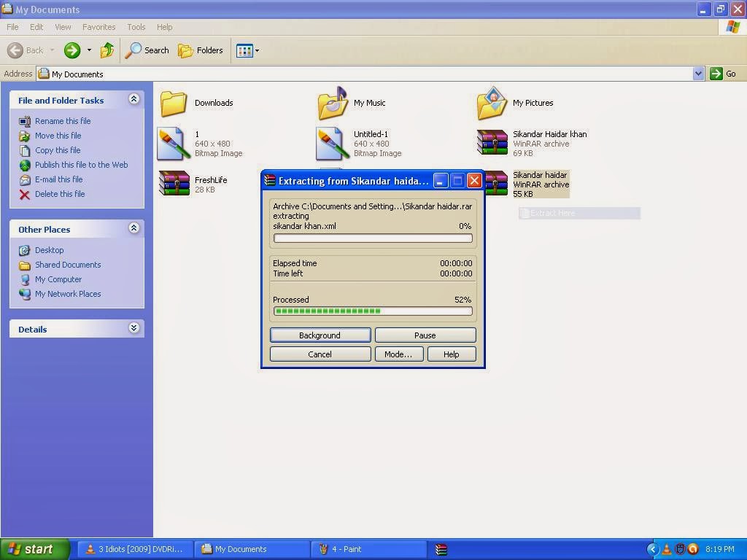Open the Tools menu
The height and width of the screenshot is (560, 747).
tap(136, 27)
